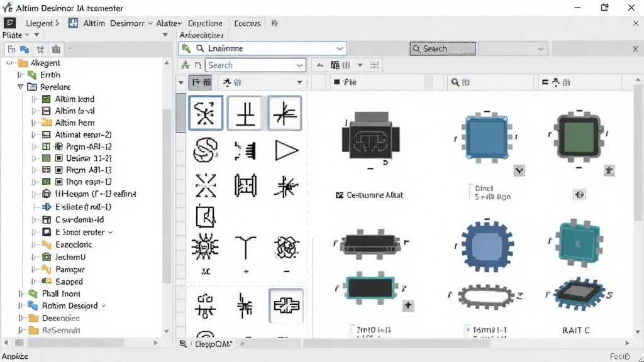Image resolution: width=644 pixels, height=362 pixels.
Task: Select the crossed-lines symbol in first grid cell
Action: click(x=206, y=113)
